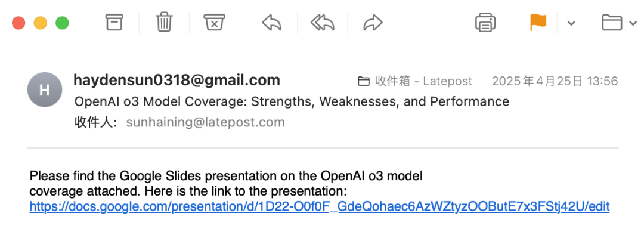Expand the move-to-folder dropdown chevron
Viewport: 644px width, 238px height.
coord(633,23)
